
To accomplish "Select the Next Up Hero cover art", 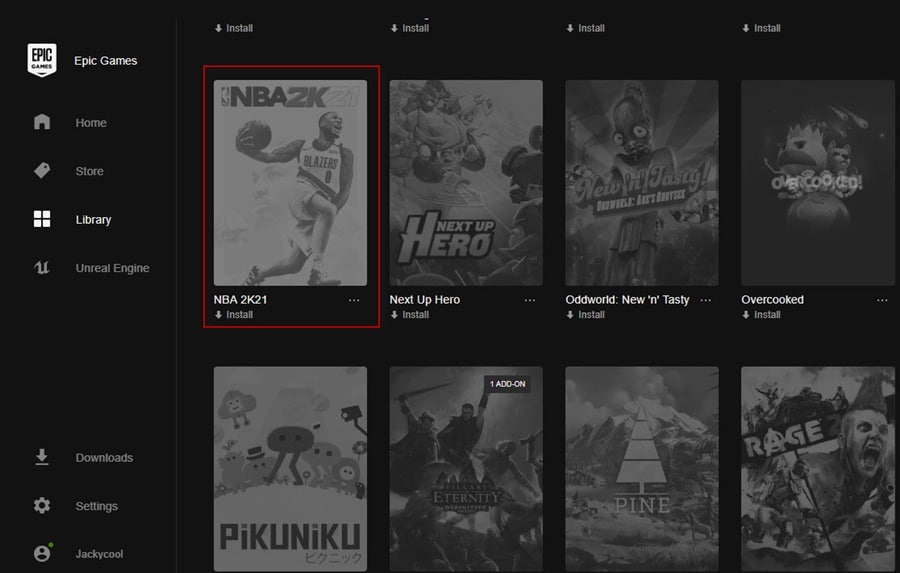I will pyautogui.click(x=466, y=183).
